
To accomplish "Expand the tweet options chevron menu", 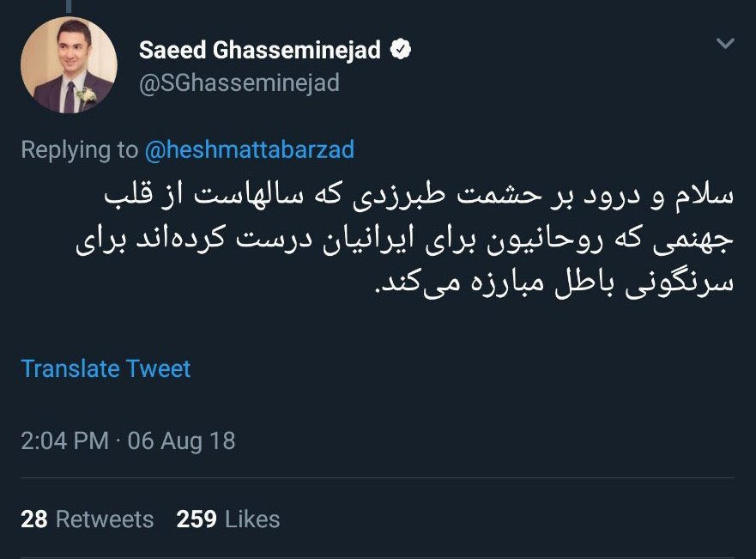I will (725, 44).
